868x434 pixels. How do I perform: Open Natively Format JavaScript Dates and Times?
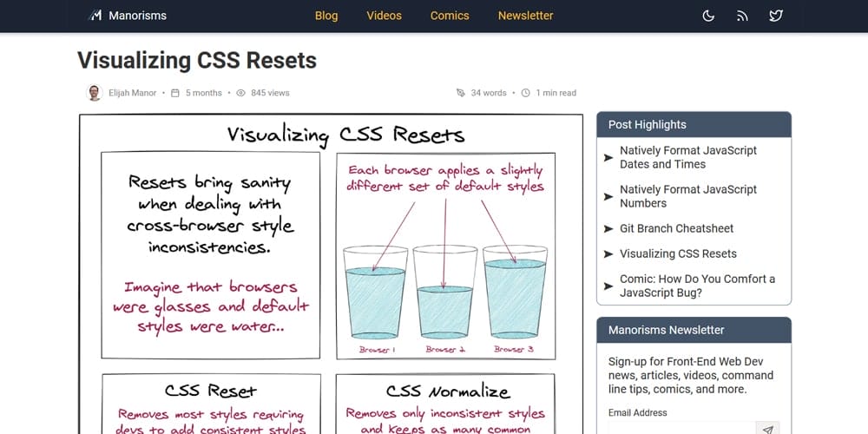(688, 157)
